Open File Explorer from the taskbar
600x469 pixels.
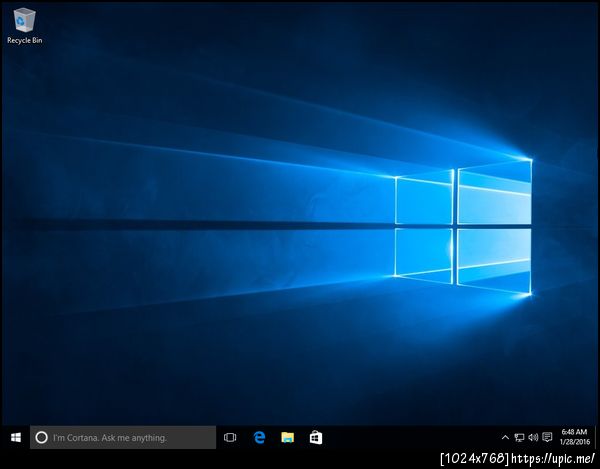click(x=287, y=437)
